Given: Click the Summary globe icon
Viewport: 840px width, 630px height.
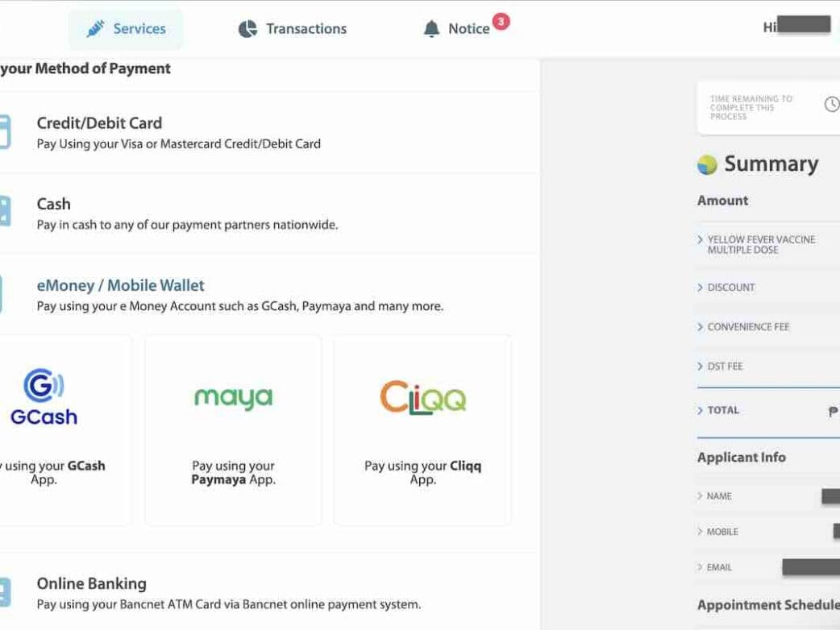Looking at the screenshot, I should 707,164.
